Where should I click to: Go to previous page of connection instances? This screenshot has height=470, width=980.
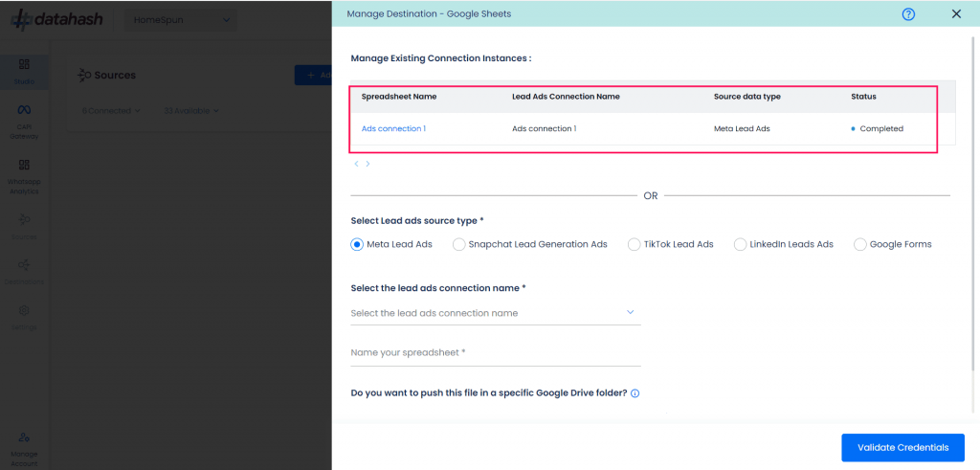coord(356,164)
